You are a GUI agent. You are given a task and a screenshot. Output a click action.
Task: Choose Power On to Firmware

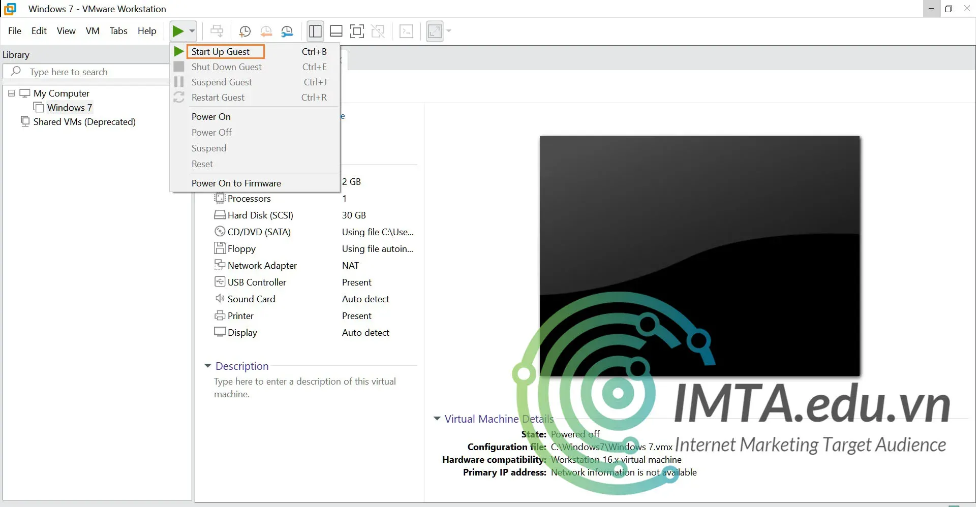(236, 183)
